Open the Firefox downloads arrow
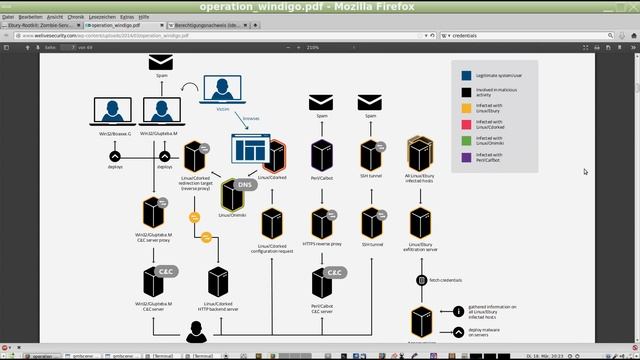 (622, 36)
